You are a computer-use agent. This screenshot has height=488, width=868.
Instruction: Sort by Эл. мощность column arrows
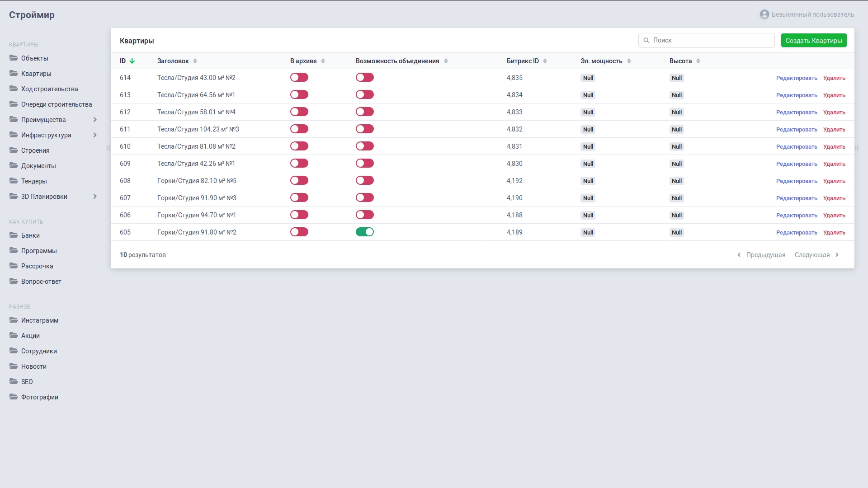[629, 61]
